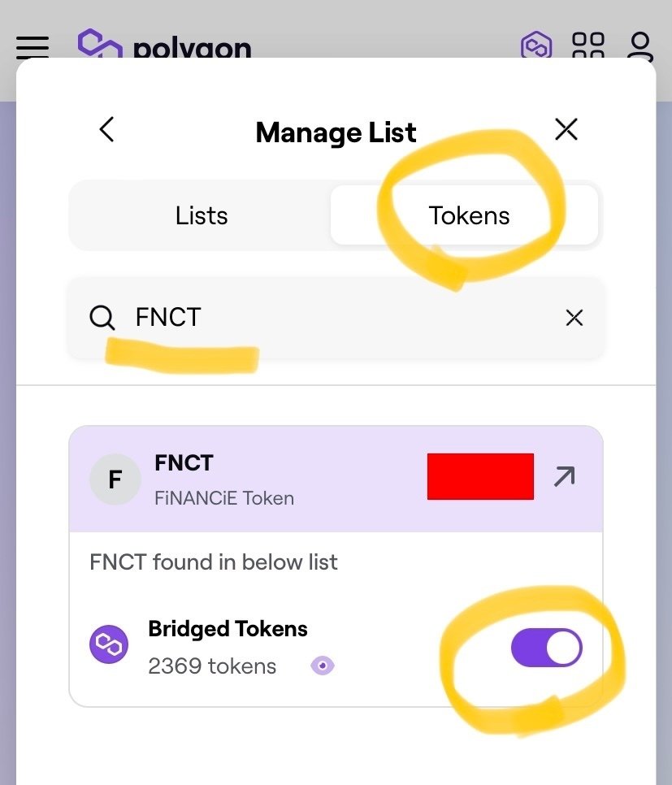Screen dimensions: 672x785
Task: Click the Bridged Tokens polygon list icon
Action: [109, 644]
